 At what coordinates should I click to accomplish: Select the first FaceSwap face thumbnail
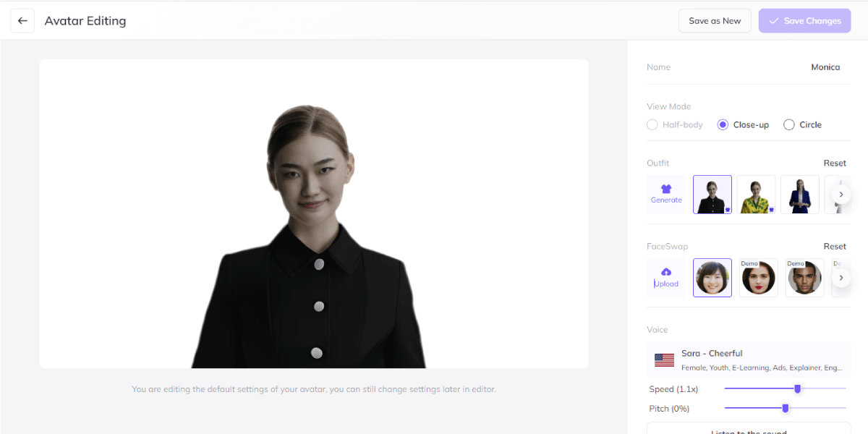tap(712, 278)
